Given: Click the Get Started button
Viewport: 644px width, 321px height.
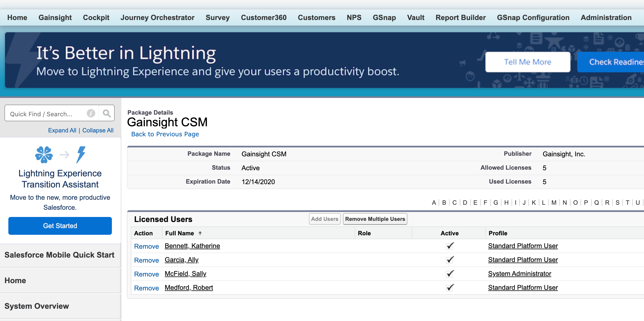Looking at the screenshot, I should (60, 226).
